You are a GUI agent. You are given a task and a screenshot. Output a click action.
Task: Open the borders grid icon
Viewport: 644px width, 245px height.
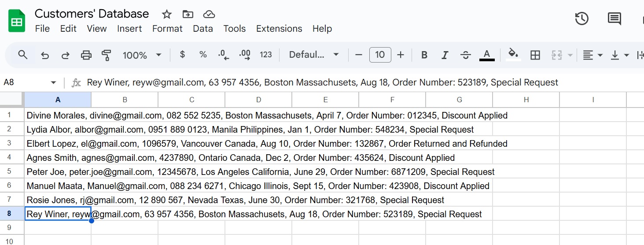point(535,55)
